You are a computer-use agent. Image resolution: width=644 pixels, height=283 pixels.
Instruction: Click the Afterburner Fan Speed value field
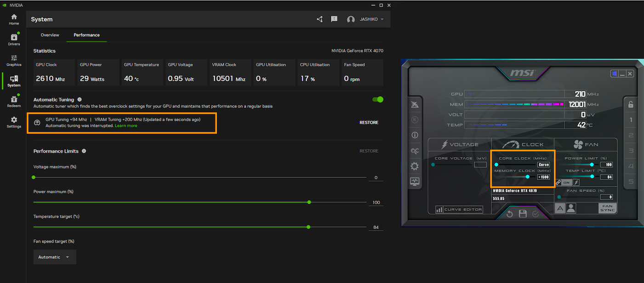point(607,197)
